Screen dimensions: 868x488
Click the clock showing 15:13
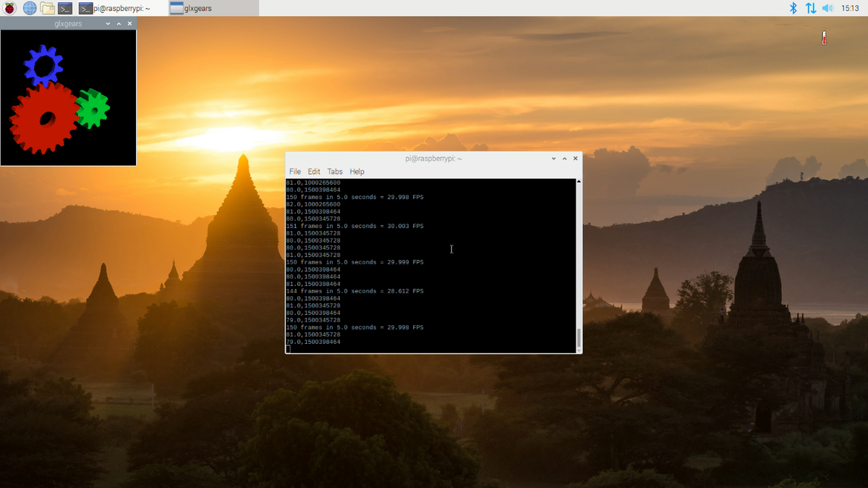click(x=850, y=8)
